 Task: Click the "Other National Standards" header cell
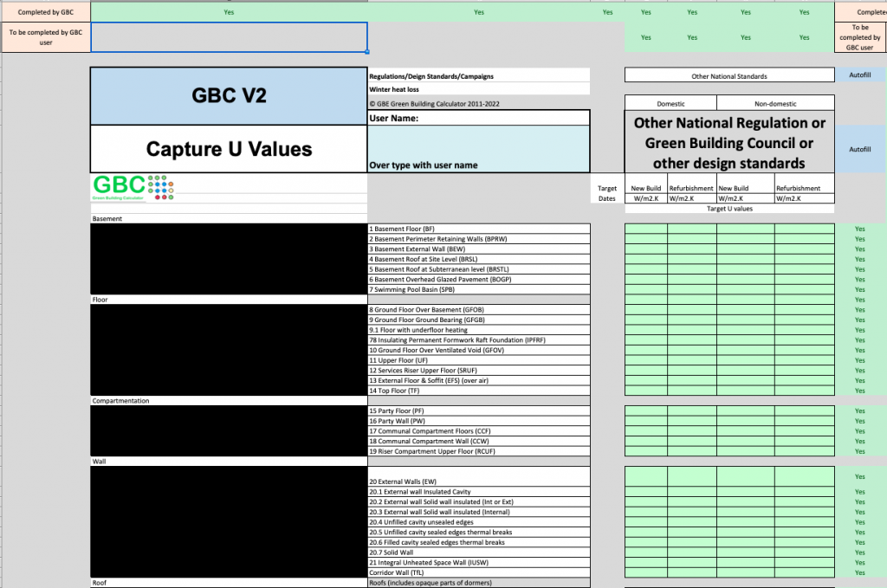[729, 75]
